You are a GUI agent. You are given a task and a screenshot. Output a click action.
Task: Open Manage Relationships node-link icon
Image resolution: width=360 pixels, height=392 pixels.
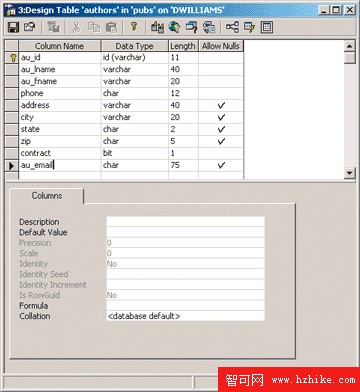[x=232, y=27]
